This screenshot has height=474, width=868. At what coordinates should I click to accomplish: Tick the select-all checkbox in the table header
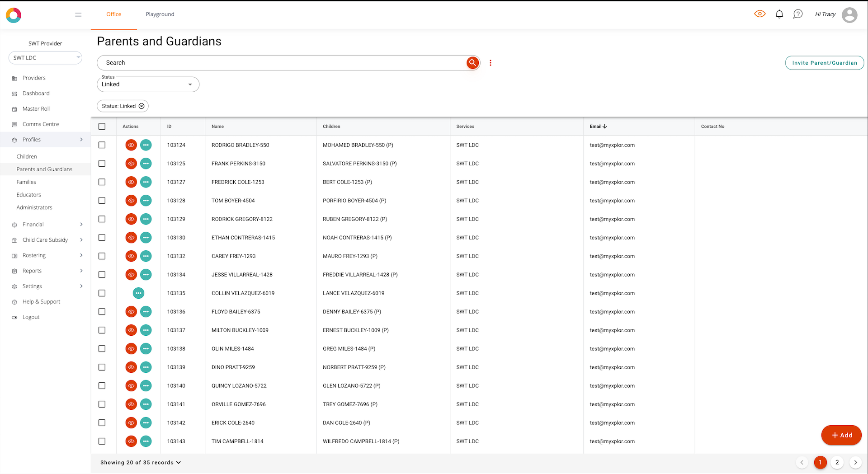(x=102, y=127)
